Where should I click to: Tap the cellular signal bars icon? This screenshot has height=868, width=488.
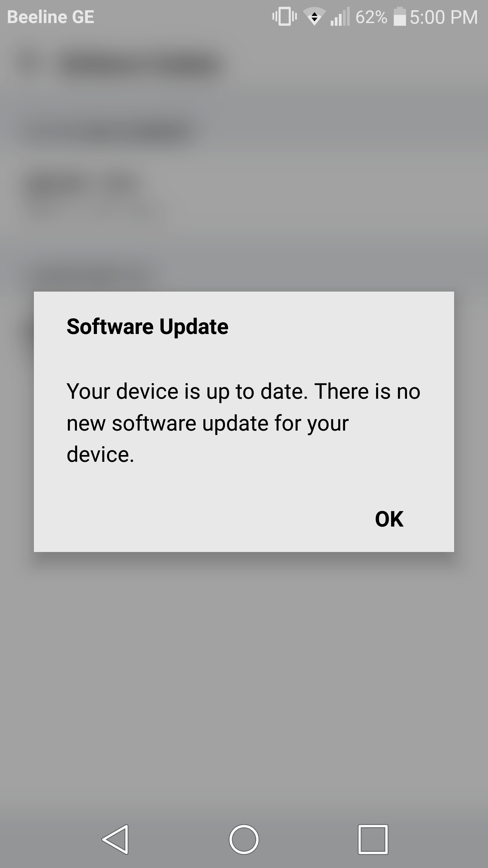click(340, 17)
